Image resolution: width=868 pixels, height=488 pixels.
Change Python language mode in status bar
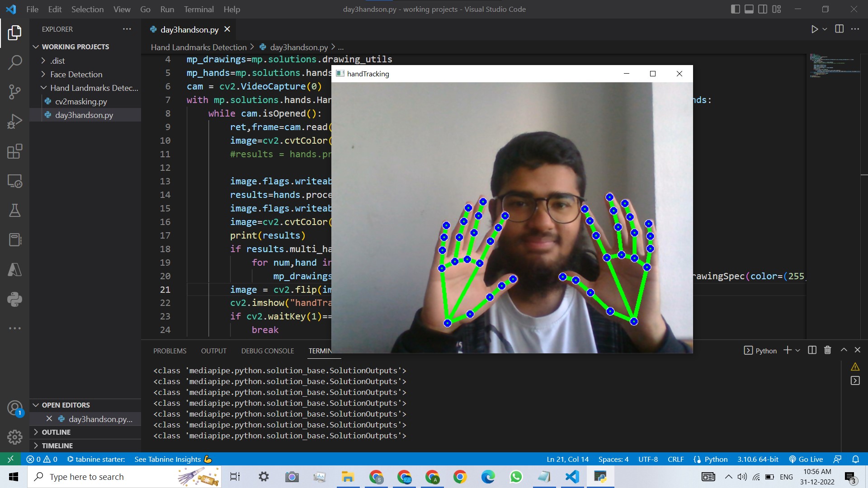pos(716,459)
